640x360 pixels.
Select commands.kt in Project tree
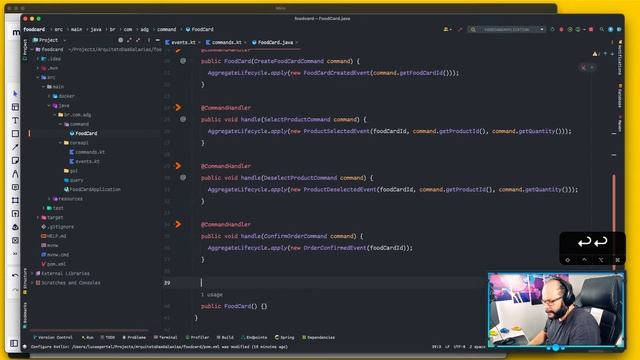(x=87, y=152)
